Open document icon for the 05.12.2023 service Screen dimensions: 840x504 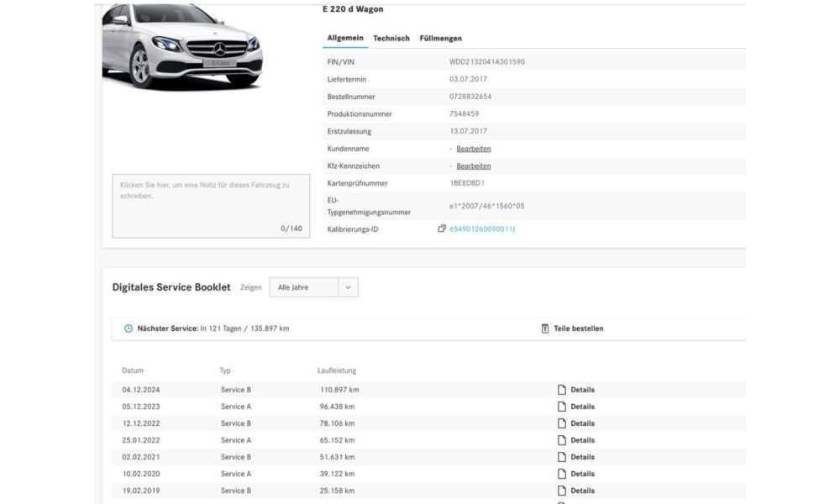pos(561,407)
